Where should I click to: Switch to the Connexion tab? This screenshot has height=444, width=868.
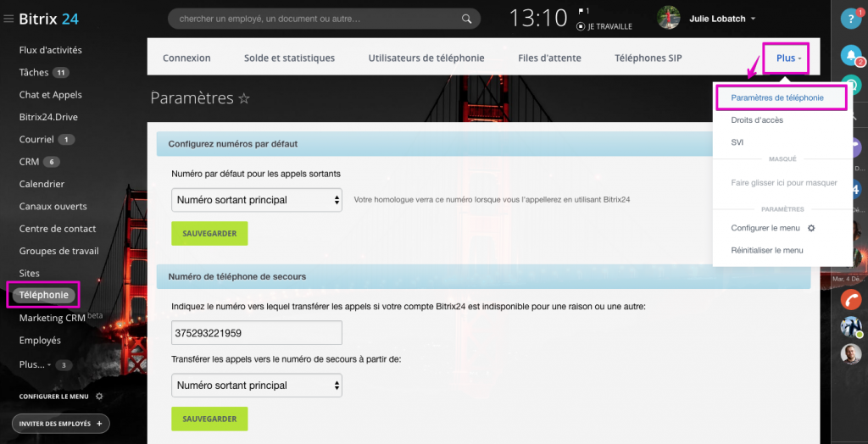coord(186,58)
